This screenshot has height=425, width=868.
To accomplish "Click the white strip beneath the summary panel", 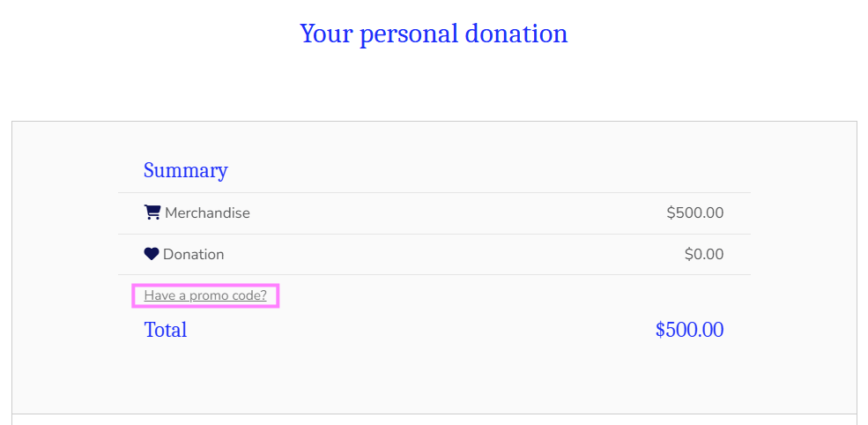I will 434,420.
